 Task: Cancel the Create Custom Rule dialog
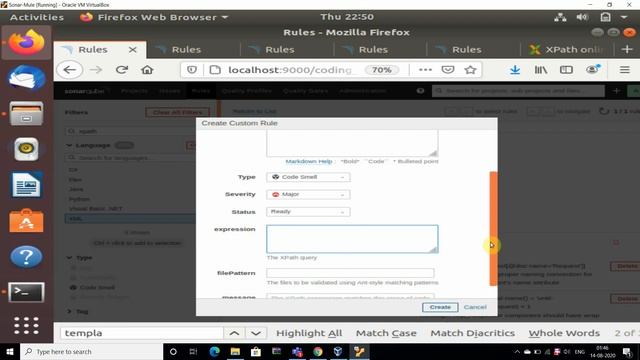coord(475,307)
